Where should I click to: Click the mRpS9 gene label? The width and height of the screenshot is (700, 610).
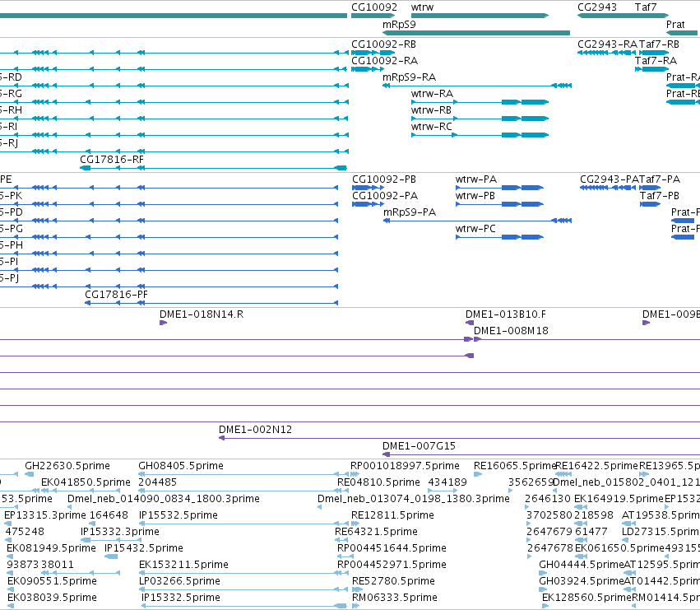pyautogui.click(x=399, y=25)
